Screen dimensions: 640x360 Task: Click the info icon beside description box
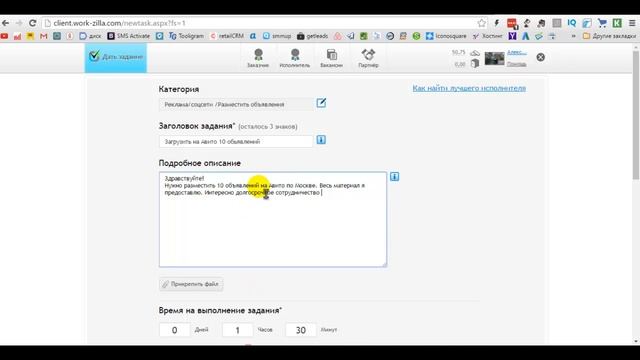(394, 177)
